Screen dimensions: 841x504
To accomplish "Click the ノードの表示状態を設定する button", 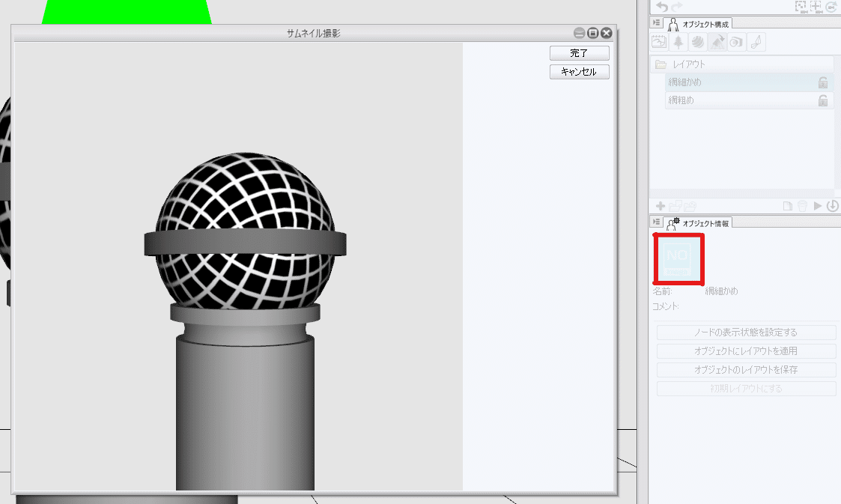I will pyautogui.click(x=746, y=333).
